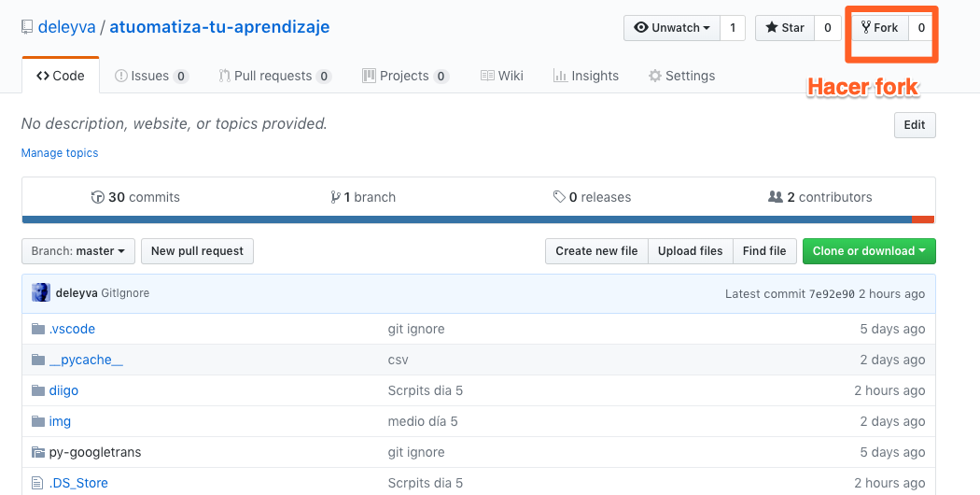Image resolution: width=980 pixels, height=495 pixels.
Task: Go to the Settings tab
Action: pos(681,77)
